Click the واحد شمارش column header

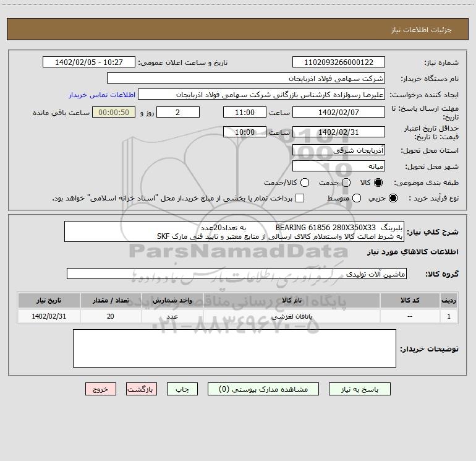(x=172, y=300)
